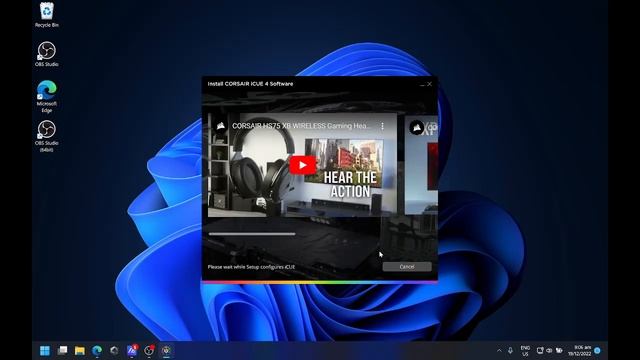Open the blue app with a notification badge
640x360 pixels.
click(x=132, y=351)
